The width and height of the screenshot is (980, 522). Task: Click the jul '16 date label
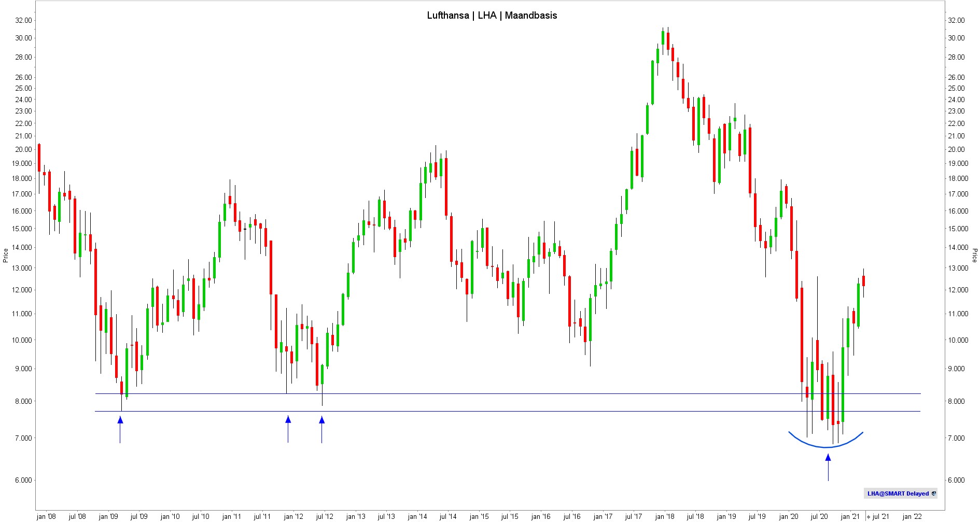tap(572, 516)
